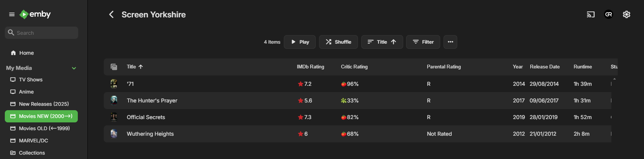The width and height of the screenshot is (644, 159).
Task: Click the 7.3 IMDb rating
Action: [x=305, y=117]
